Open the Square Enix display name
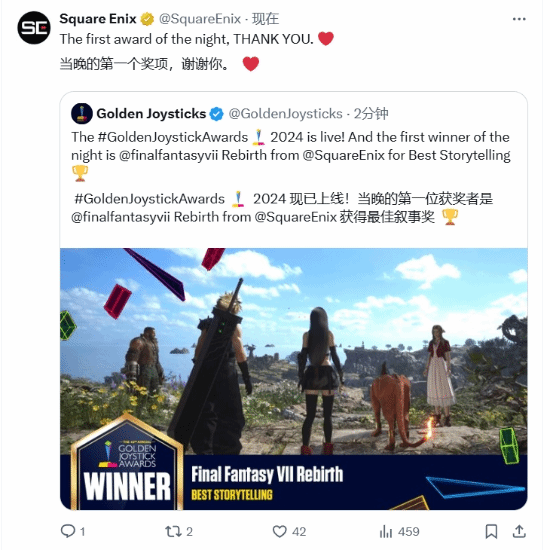Image resolution: width=550 pixels, height=550 pixels. tap(98, 19)
